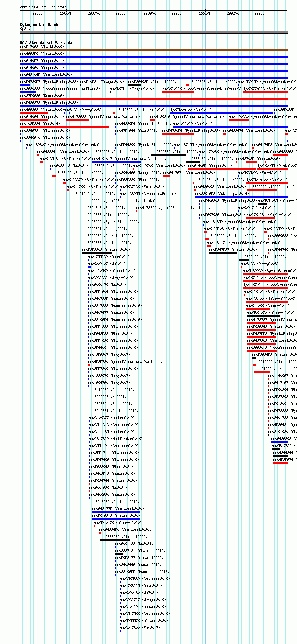This screenshot has height=644, width=297.
Task: Open nsv507511 (Teague2010) entry
Action: click(x=132, y=89)
